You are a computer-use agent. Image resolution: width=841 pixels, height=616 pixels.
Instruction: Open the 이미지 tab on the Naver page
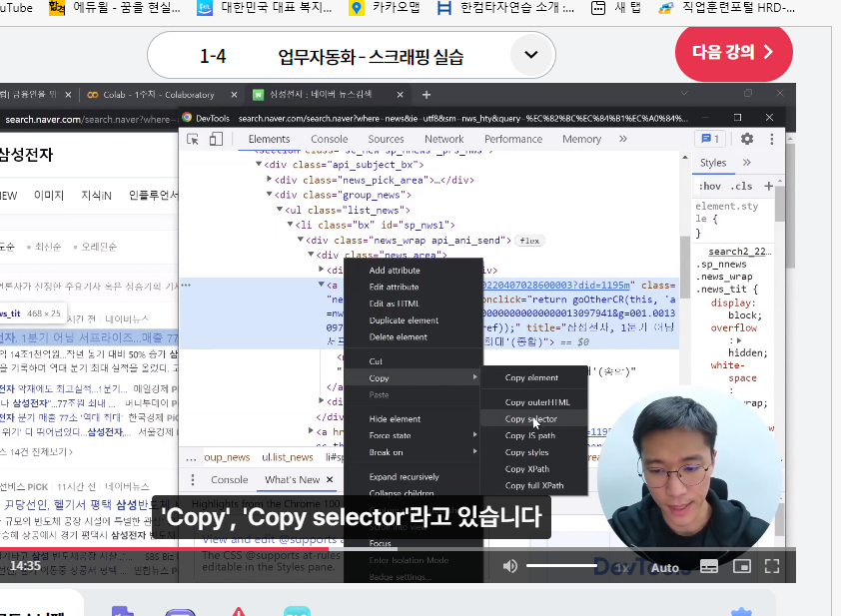(49, 195)
